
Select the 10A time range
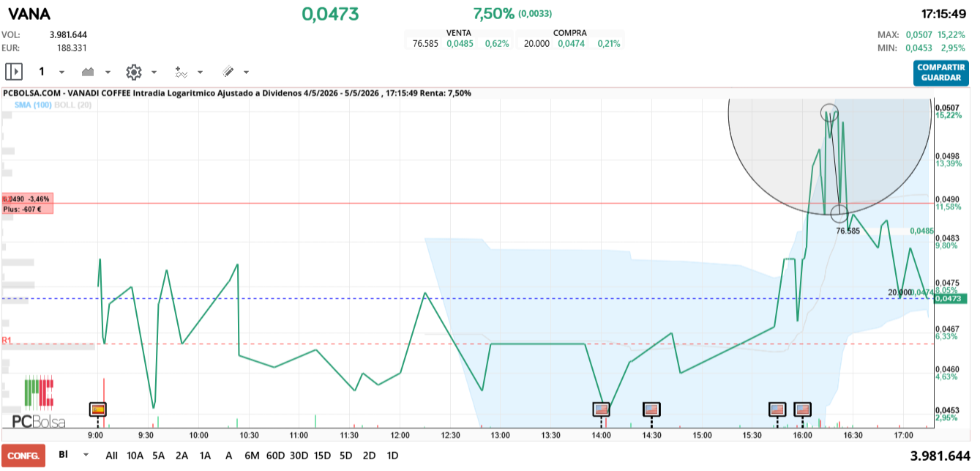(x=135, y=455)
